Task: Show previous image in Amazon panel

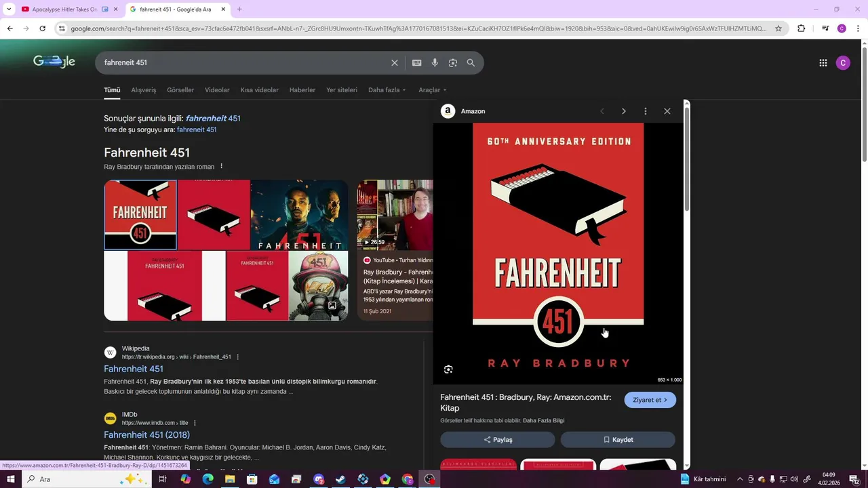Action: click(601, 111)
